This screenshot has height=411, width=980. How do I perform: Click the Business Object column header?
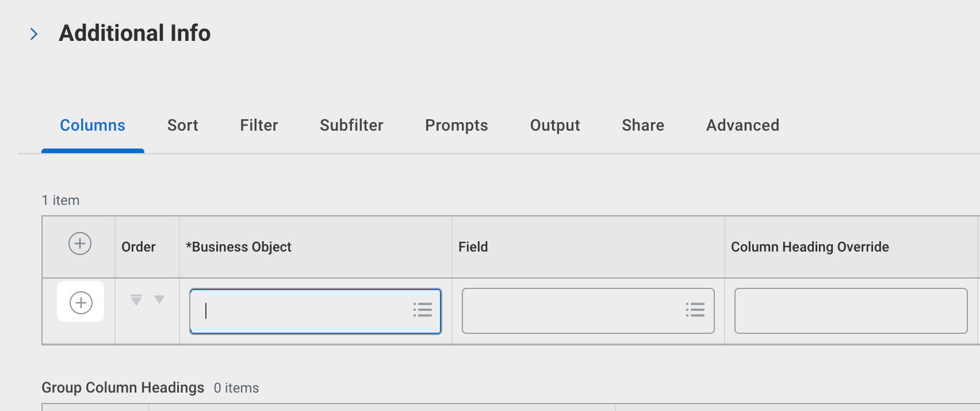[x=239, y=247]
